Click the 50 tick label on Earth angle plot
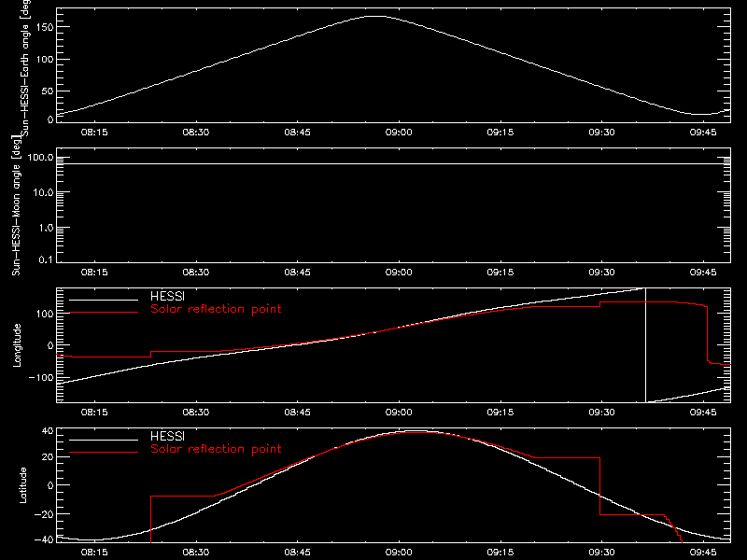Screen dimensions: 747x560 (48, 91)
